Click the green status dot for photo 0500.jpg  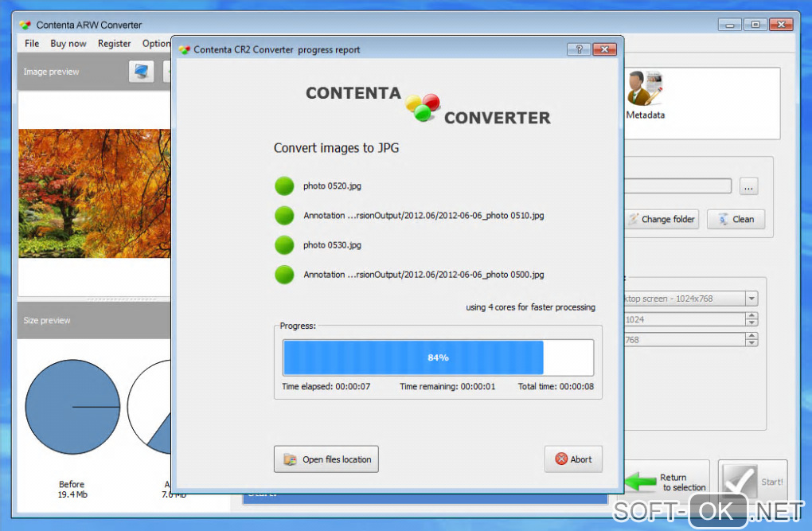tap(284, 275)
